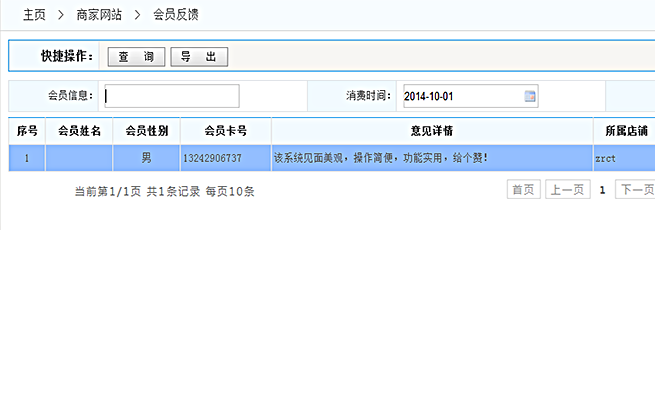Viewport: 655px width, 413px height.
Task: Click the feedback text cell in row 1
Action: coord(380,158)
